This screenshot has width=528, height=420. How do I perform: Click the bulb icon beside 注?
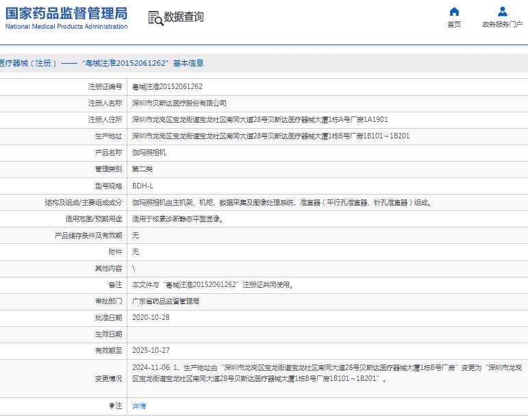point(112,406)
